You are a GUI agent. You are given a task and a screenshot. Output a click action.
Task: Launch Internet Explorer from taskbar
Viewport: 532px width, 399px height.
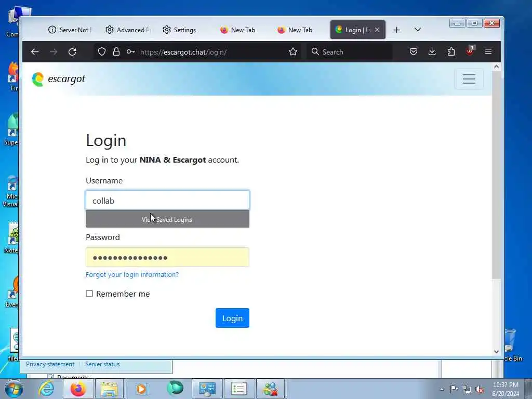[46, 389]
